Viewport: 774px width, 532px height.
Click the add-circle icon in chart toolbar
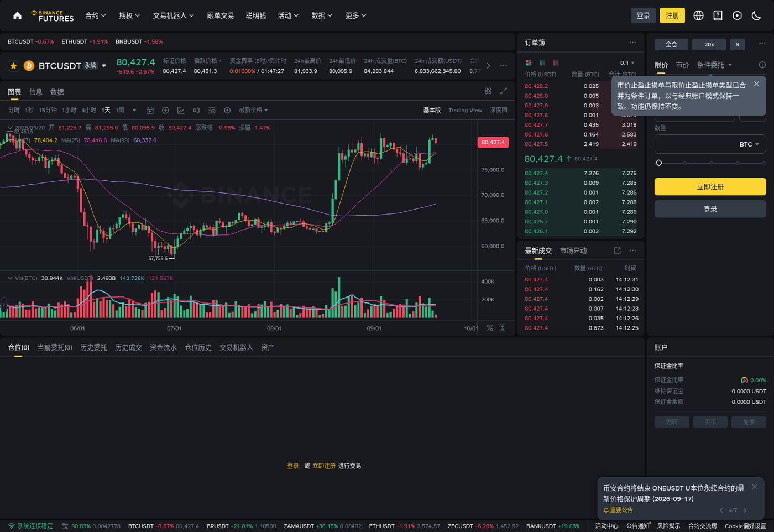(165, 111)
